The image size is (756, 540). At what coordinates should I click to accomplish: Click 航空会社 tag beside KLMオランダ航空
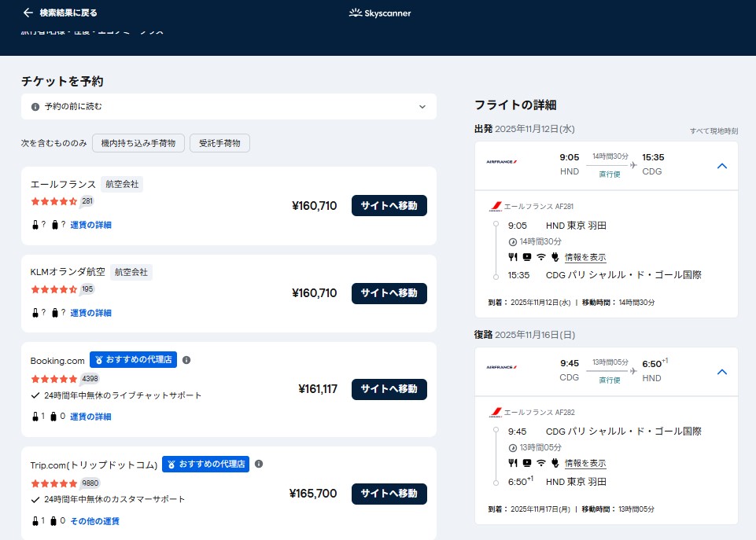[131, 272]
